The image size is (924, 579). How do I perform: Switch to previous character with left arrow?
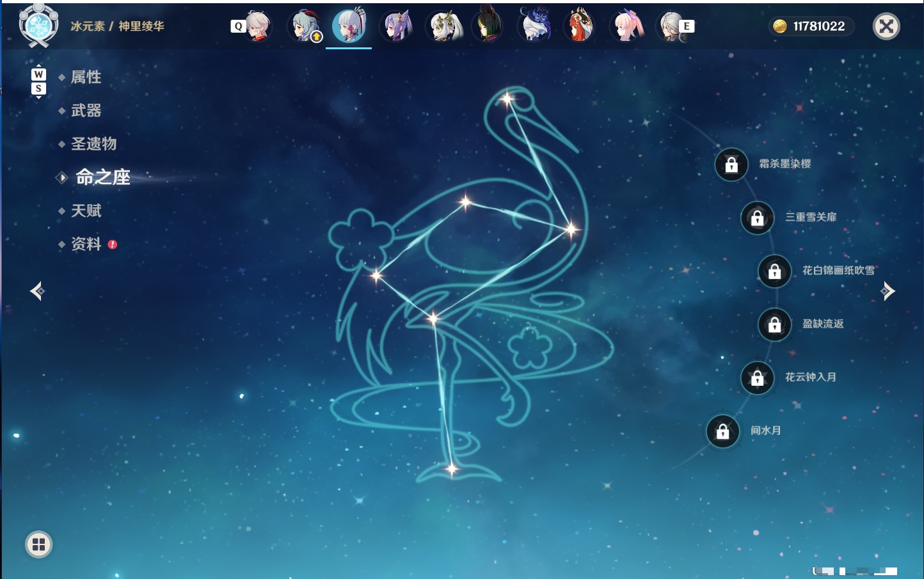click(38, 291)
